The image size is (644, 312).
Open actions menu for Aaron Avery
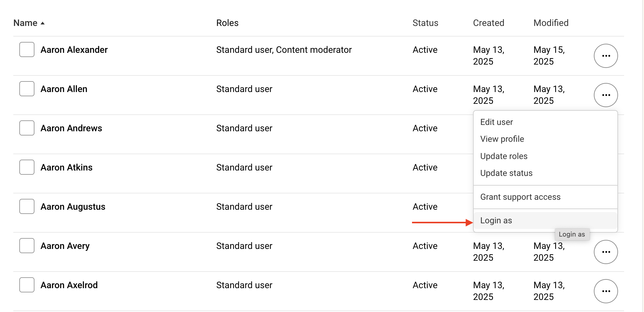click(x=606, y=252)
